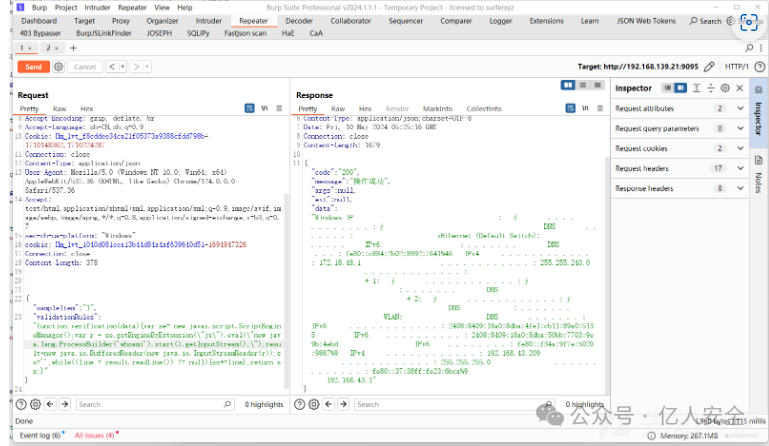Switch to side-by-side layout view
Image resolution: width=769 pixels, height=446 pixels.
[568, 85]
